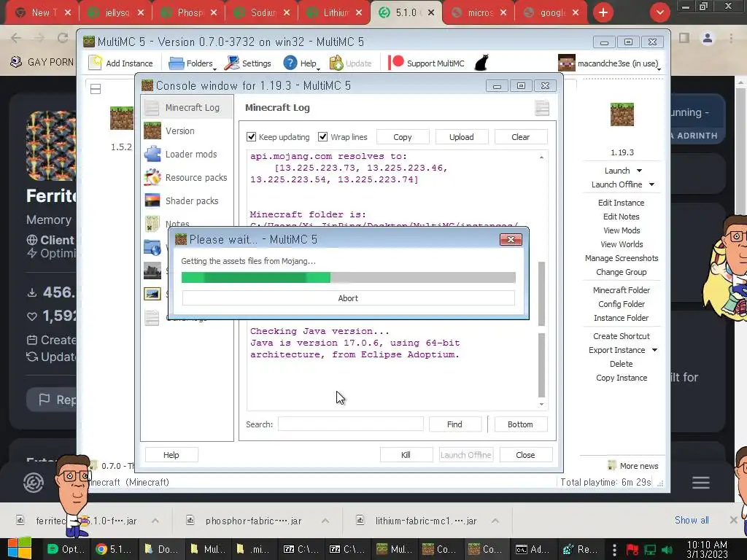Click the log scroll-up arrow
The image size is (747, 560).
point(542,157)
